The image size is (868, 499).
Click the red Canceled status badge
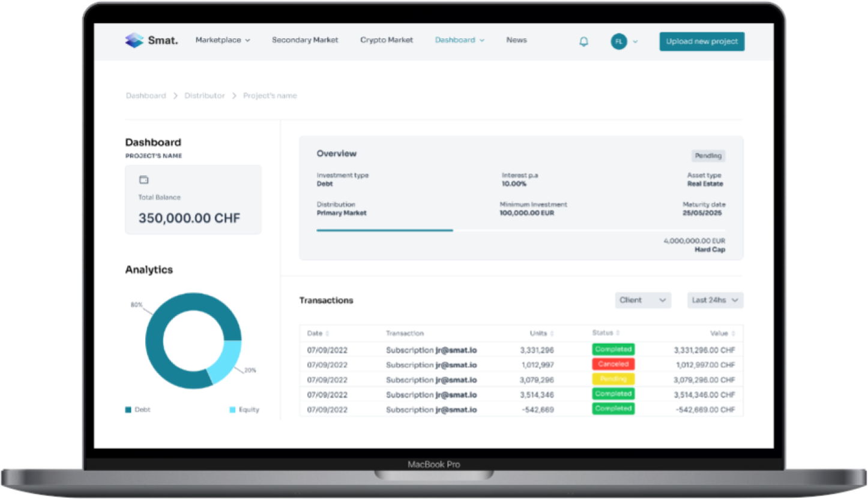[x=613, y=364]
